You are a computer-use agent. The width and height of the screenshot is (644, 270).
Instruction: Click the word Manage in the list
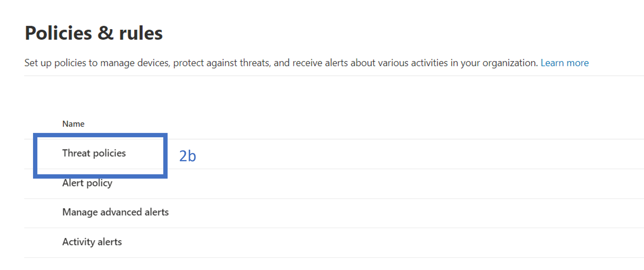point(80,212)
